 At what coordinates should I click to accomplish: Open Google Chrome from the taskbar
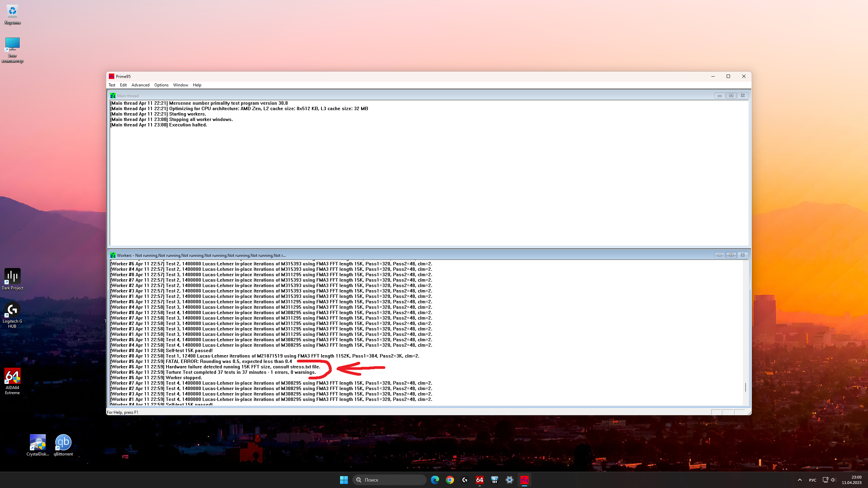click(x=450, y=480)
